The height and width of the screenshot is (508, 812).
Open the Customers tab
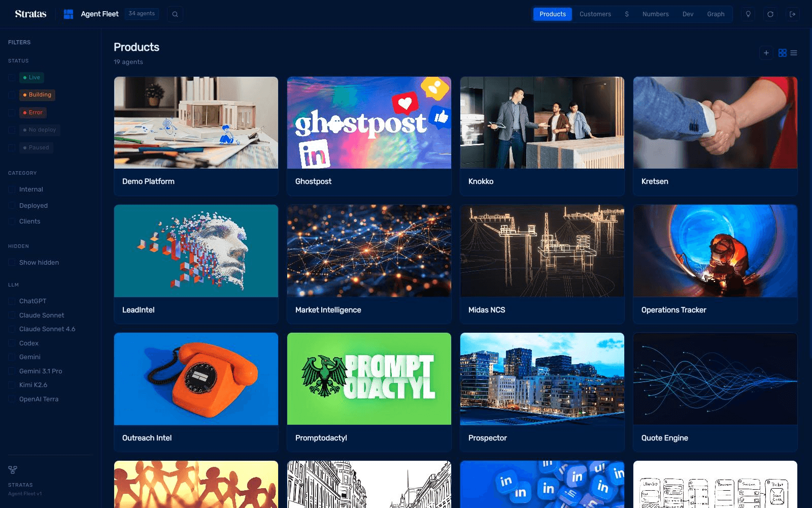click(595, 14)
